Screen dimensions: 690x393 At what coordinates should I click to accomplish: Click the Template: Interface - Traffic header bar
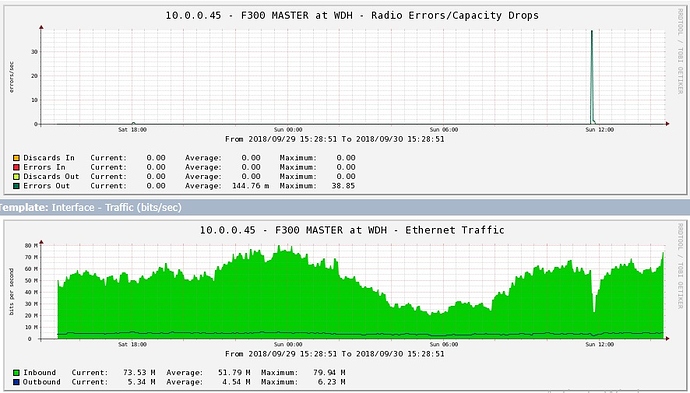pos(345,207)
